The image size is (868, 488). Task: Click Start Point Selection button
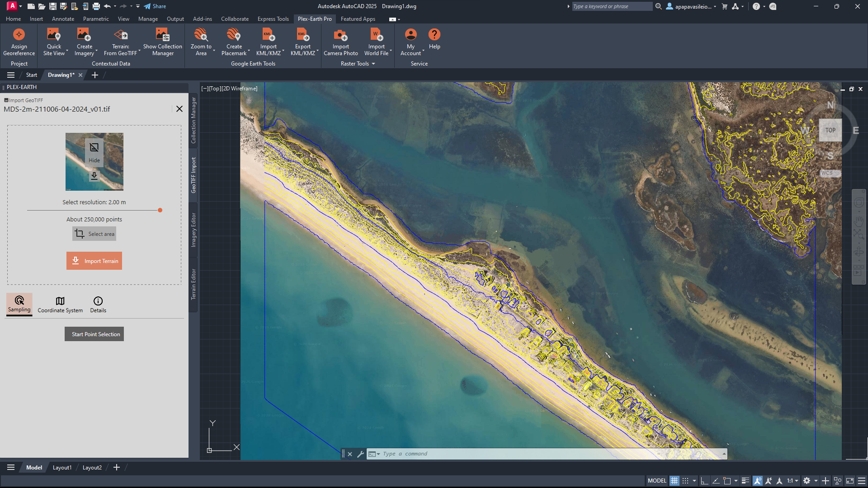coord(94,334)
